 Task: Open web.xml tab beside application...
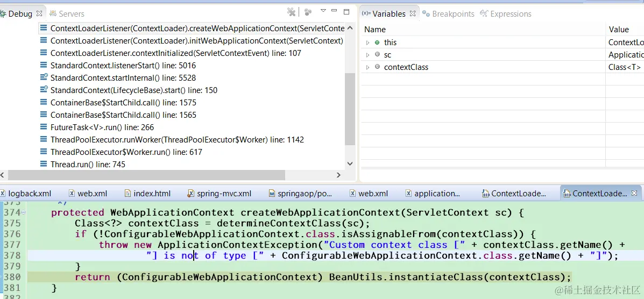pos(369,194)
